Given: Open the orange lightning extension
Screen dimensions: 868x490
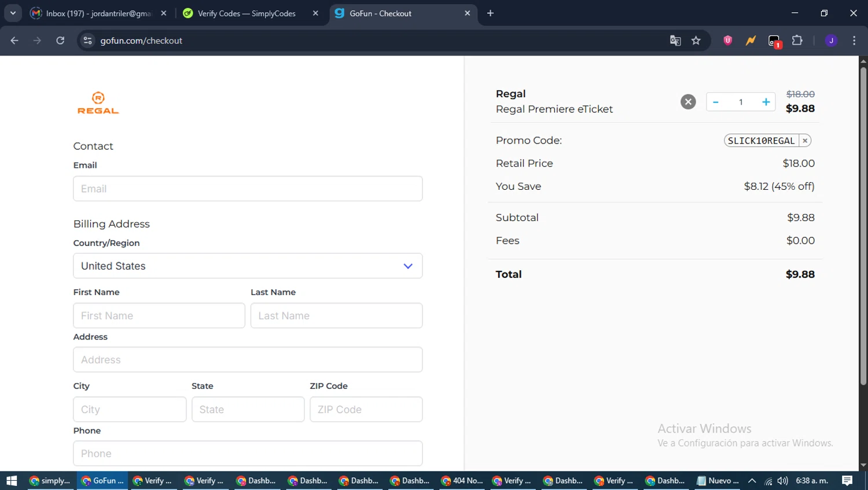Looking at the screenshot, I should 751,40.
